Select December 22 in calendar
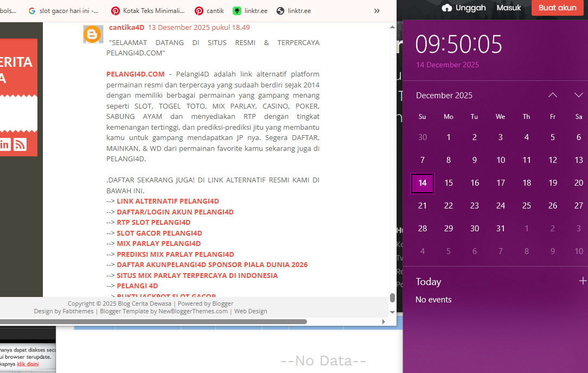This screenshot has height=373, width=588. 449,206
